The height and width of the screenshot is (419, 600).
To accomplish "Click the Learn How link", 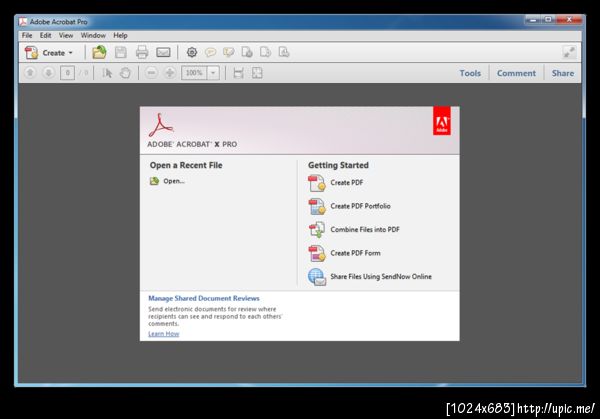I will click(x=163, y=334).
